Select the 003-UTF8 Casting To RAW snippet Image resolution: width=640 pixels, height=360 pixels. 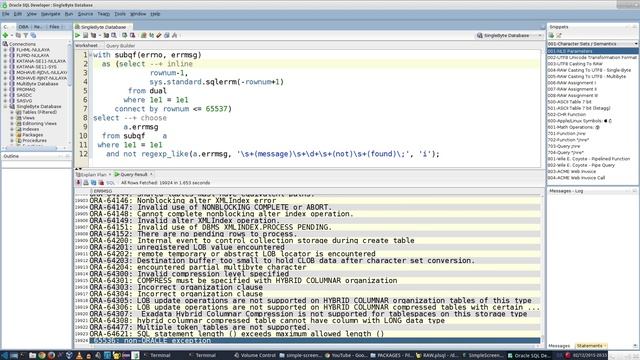(x=575, y=64)
